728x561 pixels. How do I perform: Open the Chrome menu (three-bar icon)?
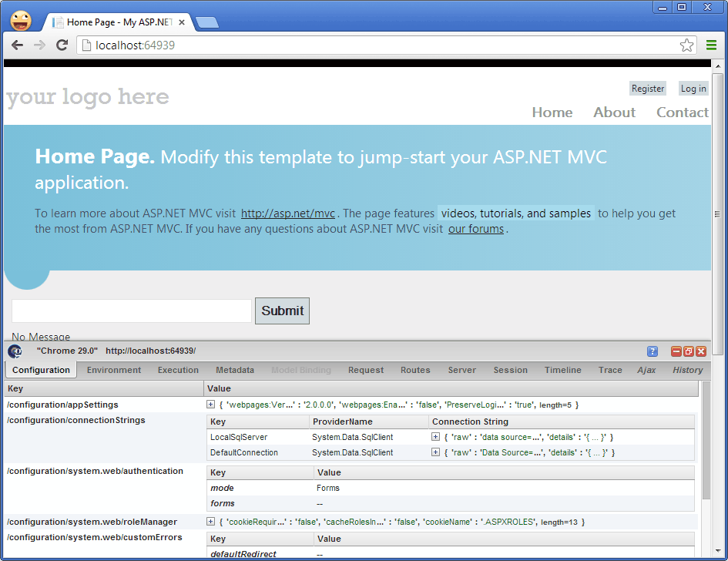pos(711,45)
